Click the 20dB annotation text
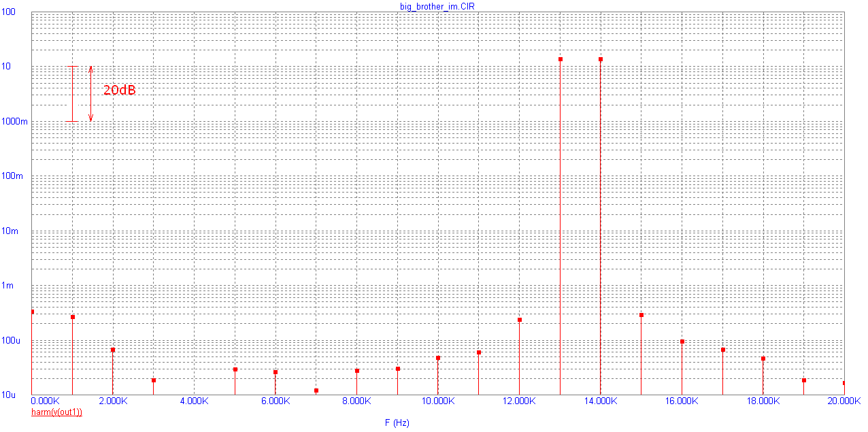The height and width of the screenshot is (432, 868). 119,90
